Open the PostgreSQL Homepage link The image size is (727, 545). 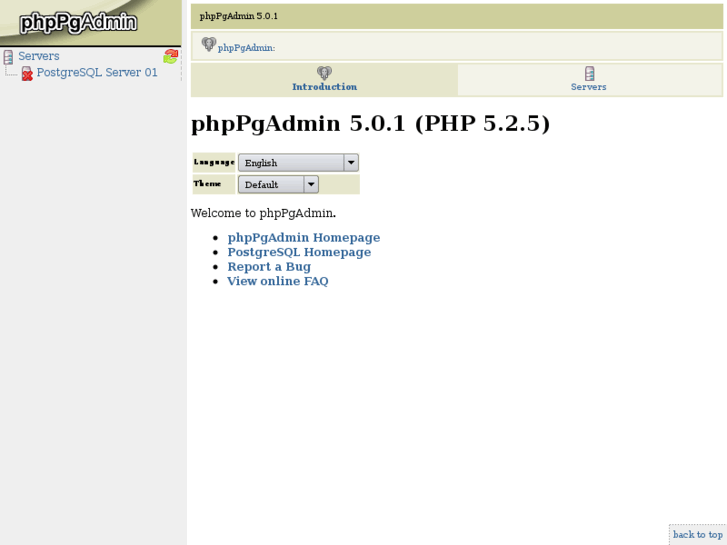tap(299, 252)
